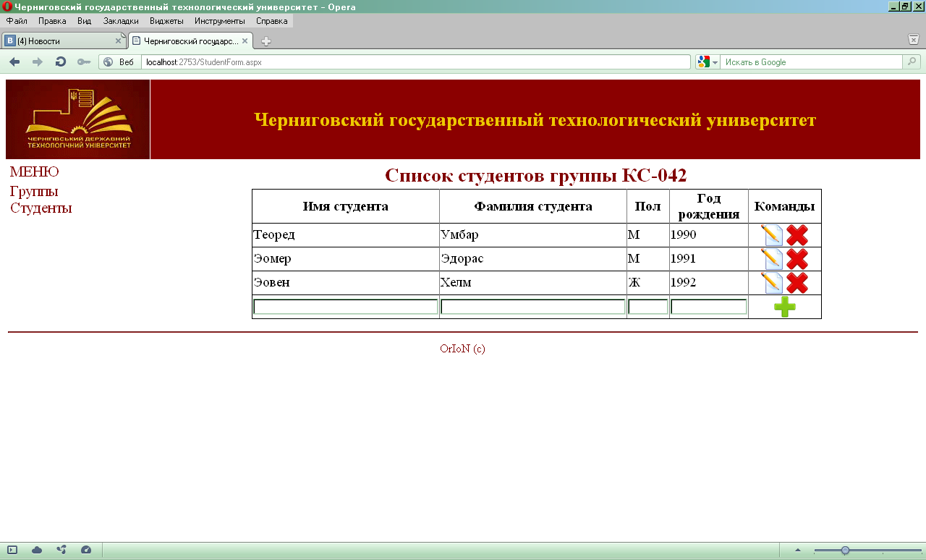
Task: Open the Справка menu
Action: 272,21
